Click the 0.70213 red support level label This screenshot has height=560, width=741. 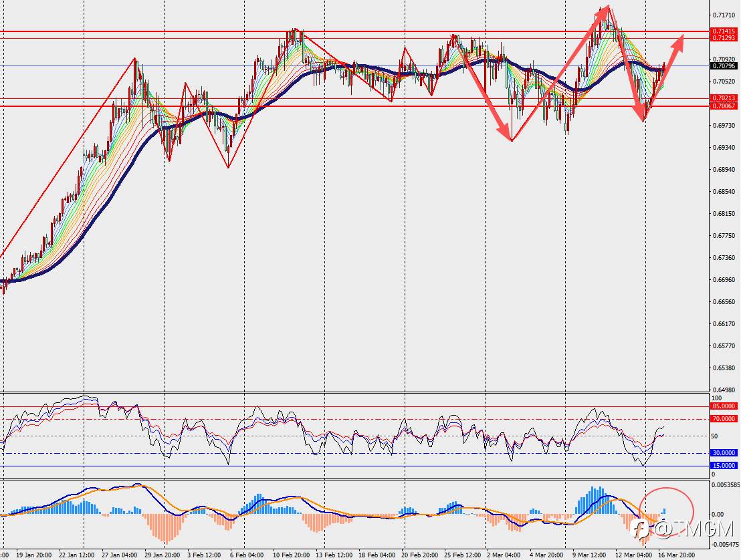tap(723, 98)
